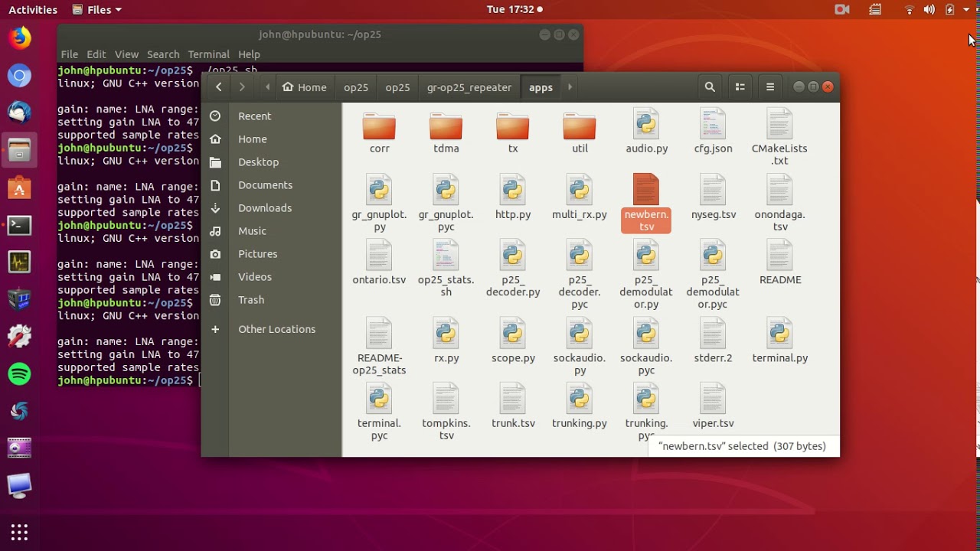Open the Search menu in terminal window
Image resolution: width=980 pixels, height=551 pixels.
(163, 54)
